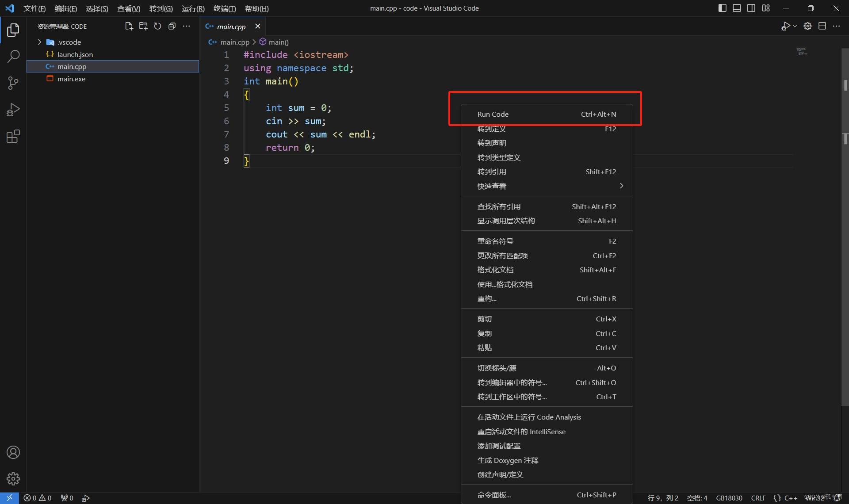Click debug launch icon in status bar

[86, 498]
